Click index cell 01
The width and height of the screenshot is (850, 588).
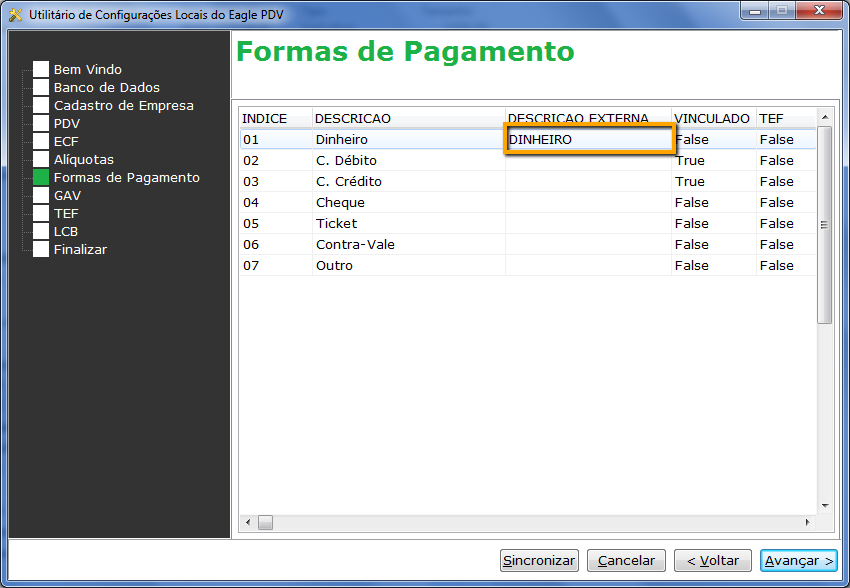point(276,139)
